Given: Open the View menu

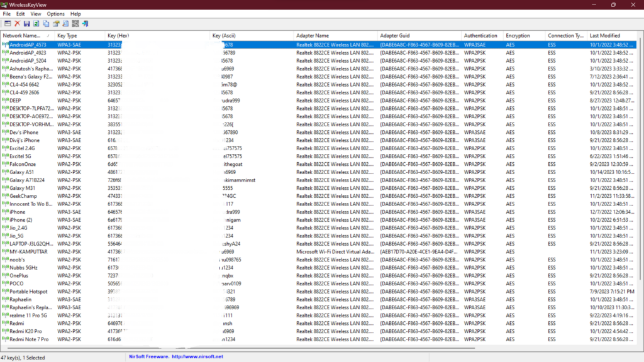Looking at the screenshot, I should coord(36,14).
